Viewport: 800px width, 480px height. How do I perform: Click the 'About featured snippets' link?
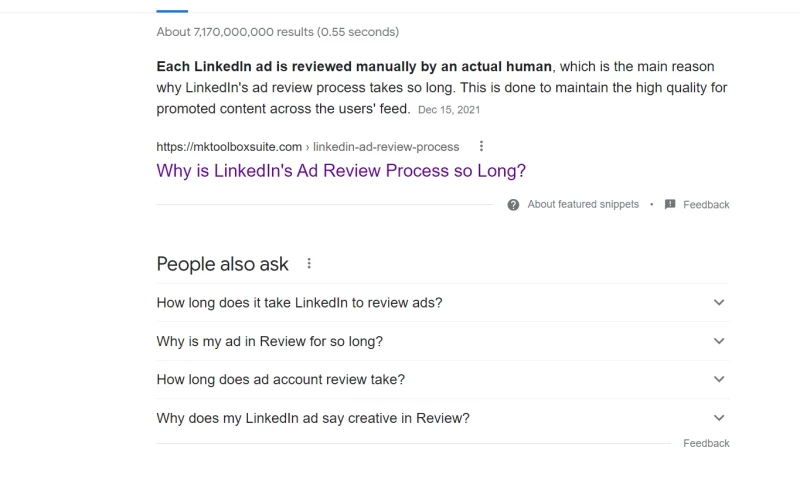click(x=583, y=204)
